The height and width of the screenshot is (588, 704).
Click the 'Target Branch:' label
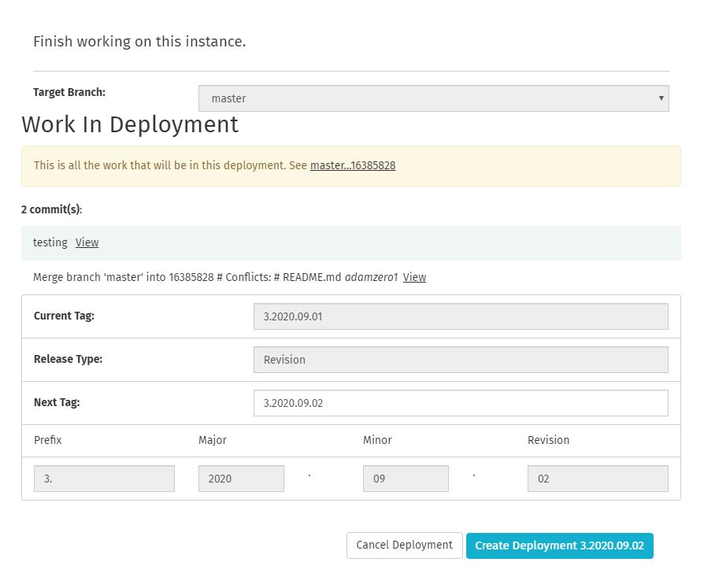pos(69,93)
